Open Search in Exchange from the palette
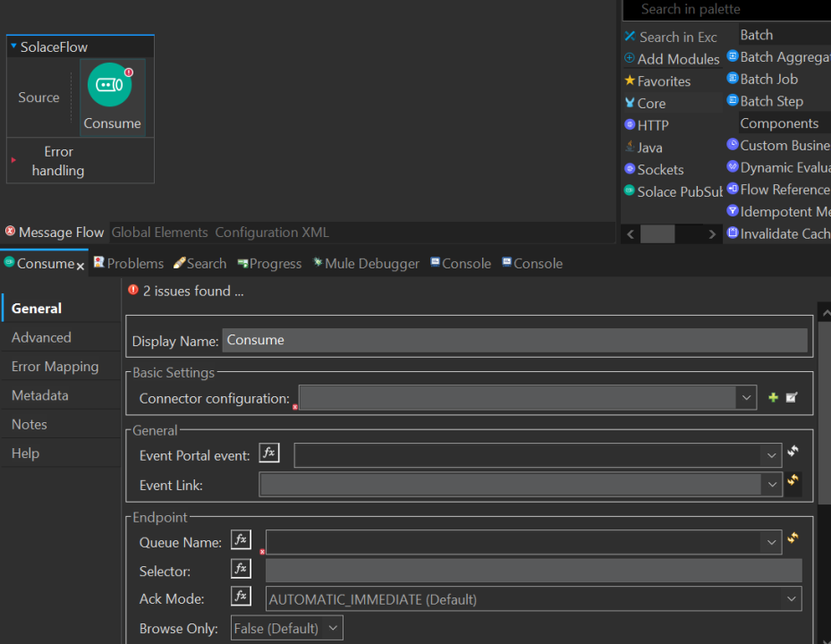This screenshot has height=644, width=831. 672,37
